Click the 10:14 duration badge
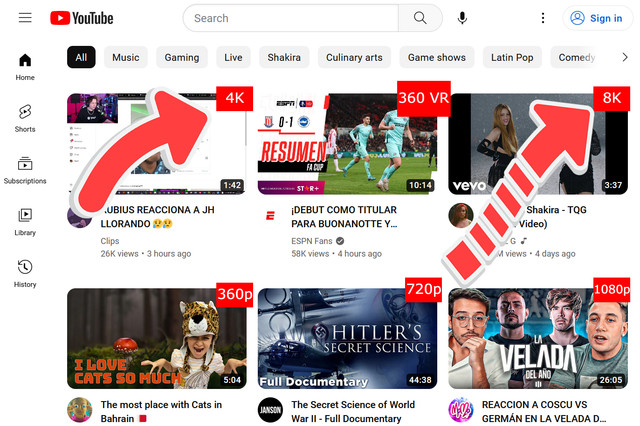 point(420,185)
